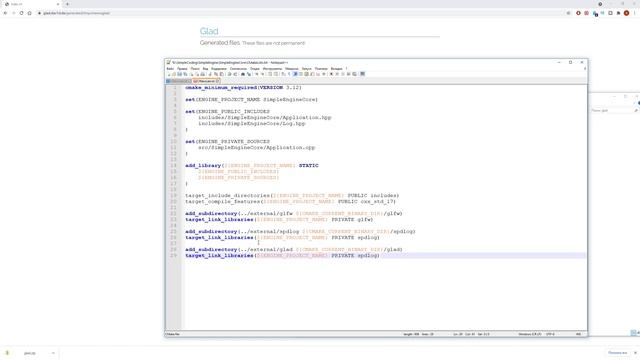Open the Инструменты menu

tap(272, 69)
